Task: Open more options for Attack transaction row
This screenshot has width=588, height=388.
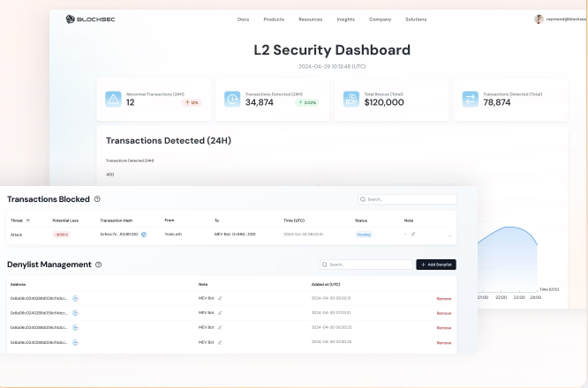Action: [x=449, y=235]
